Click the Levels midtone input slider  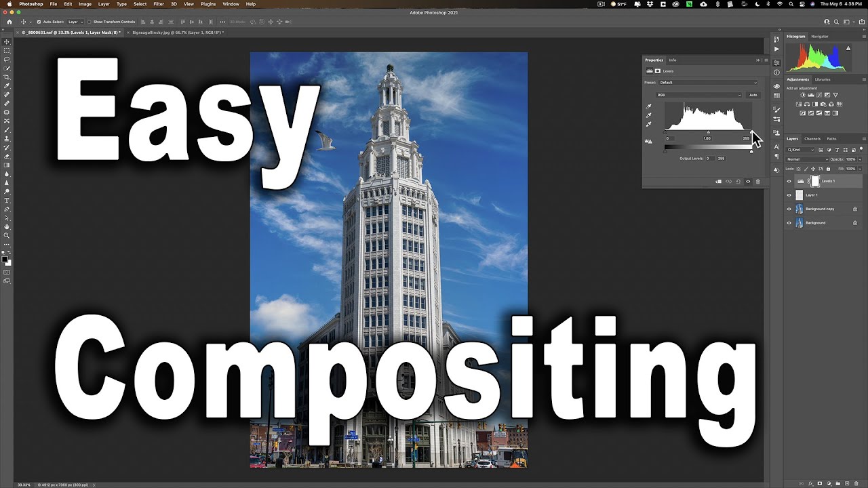coord(708,132)
